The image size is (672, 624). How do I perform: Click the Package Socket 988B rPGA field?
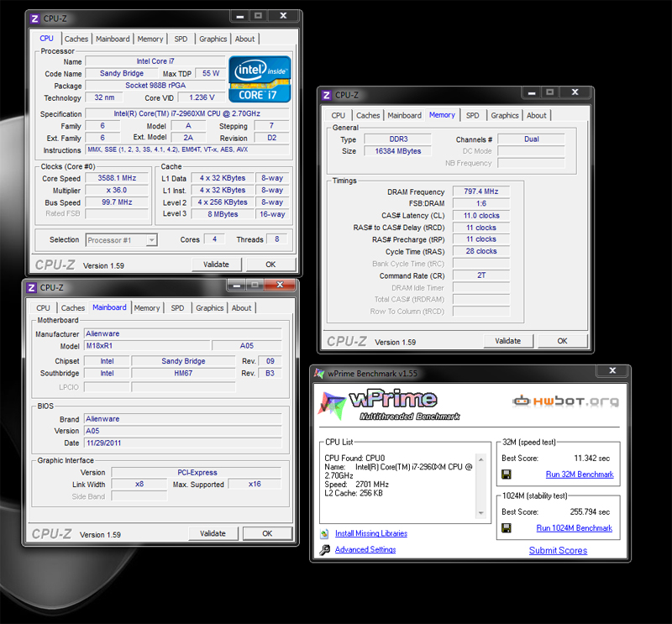[x=155, y=86]
